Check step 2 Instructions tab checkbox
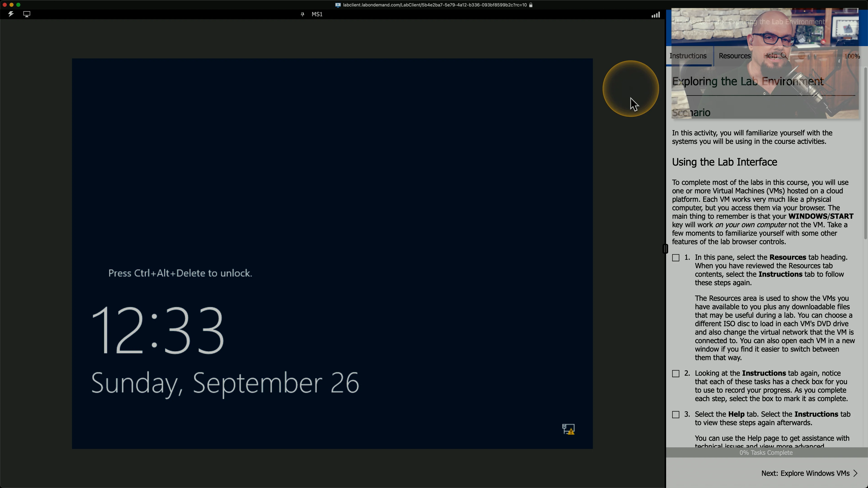 point(676,374)
